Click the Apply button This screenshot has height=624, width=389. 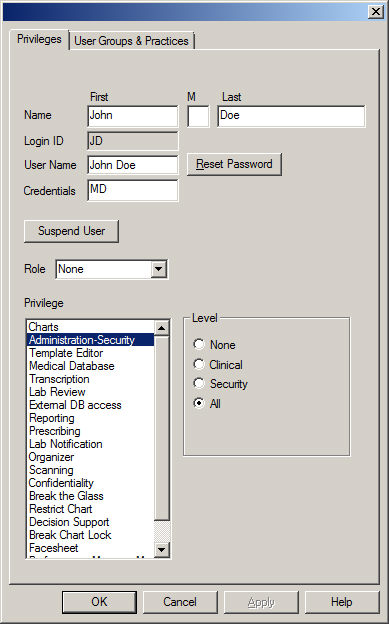pos(261,602)
